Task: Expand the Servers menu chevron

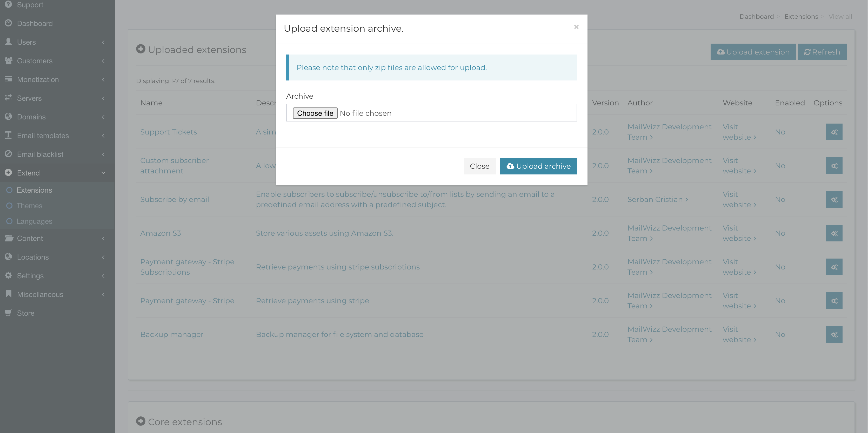Action: pyautogui.click(x=103, y=98)
